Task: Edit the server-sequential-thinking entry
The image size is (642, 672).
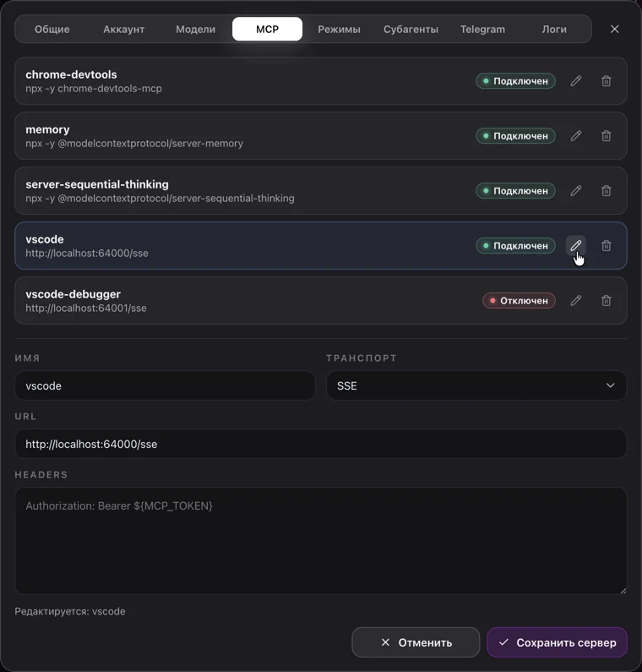Action: [575, 191]
